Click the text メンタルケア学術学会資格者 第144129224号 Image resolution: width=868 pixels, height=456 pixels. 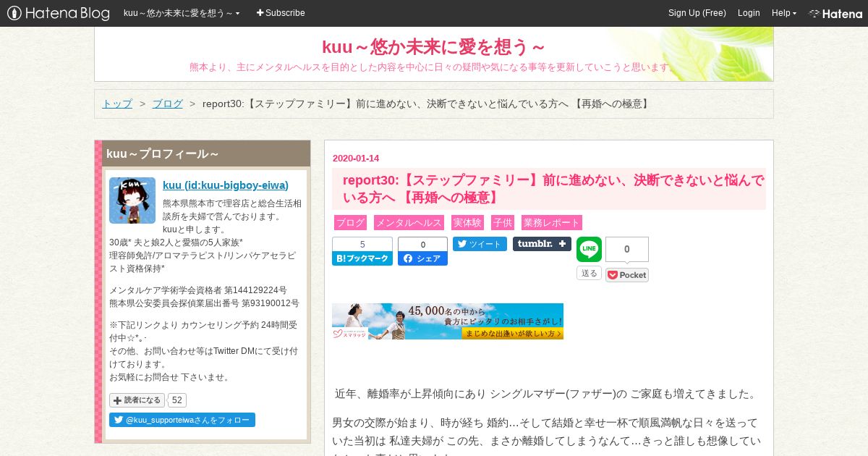(x=198, y=290)
